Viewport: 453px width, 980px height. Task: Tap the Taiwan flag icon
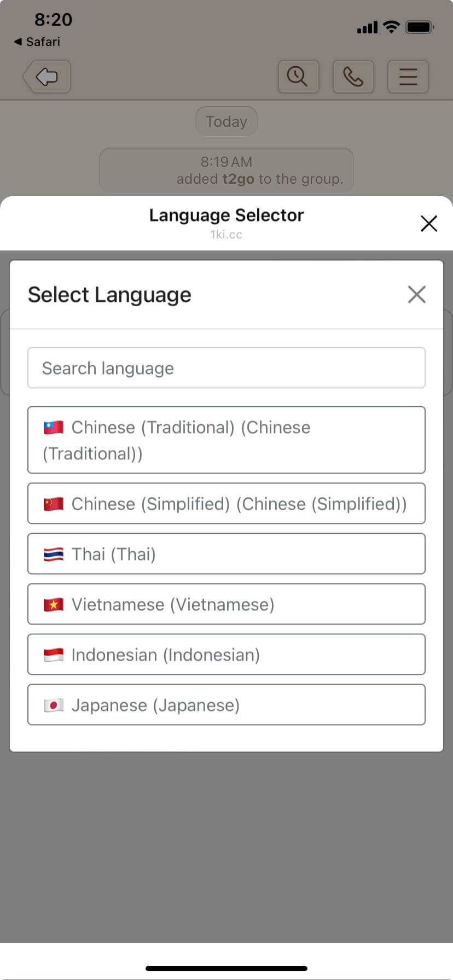[x=54, y=427]
